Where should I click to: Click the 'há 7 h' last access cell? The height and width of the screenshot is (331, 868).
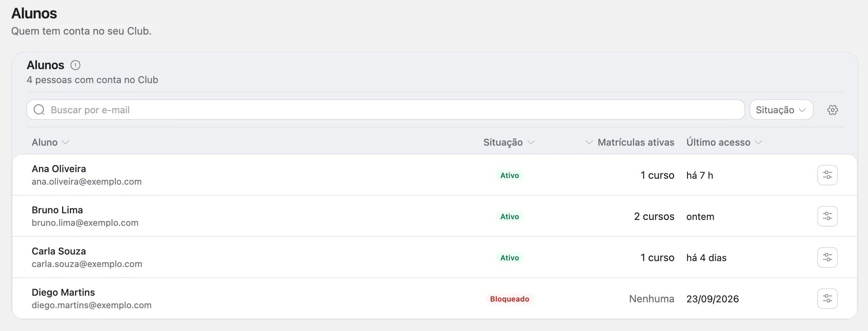[x=700, y=175]
